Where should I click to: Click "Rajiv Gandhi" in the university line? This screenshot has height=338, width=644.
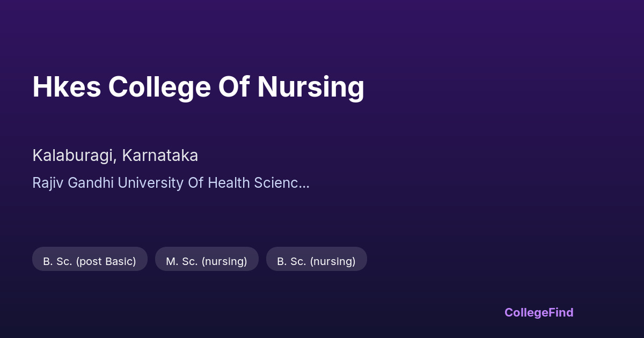73,183
